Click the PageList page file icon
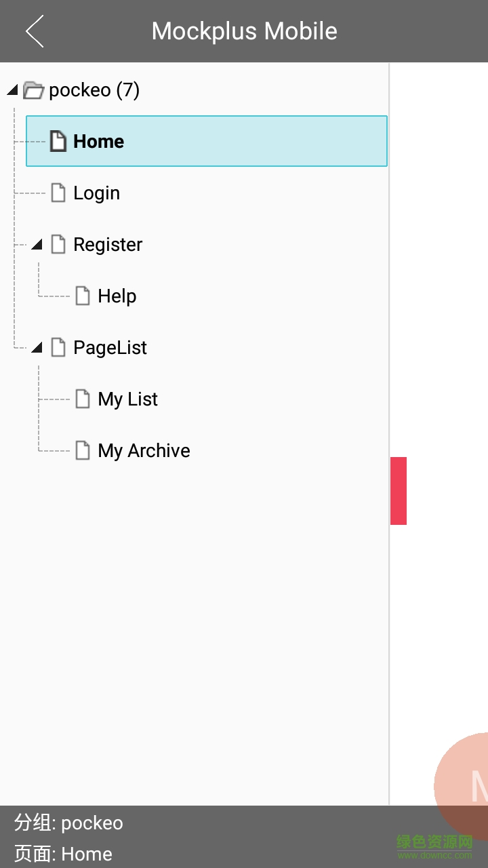488x868 pixels. (x=59, y=347)
